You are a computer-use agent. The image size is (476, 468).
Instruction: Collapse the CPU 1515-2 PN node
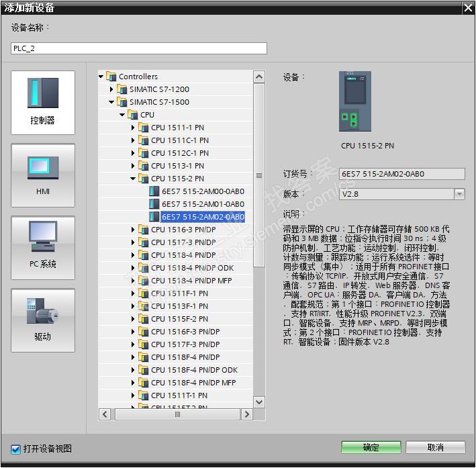tap(133, 179)
